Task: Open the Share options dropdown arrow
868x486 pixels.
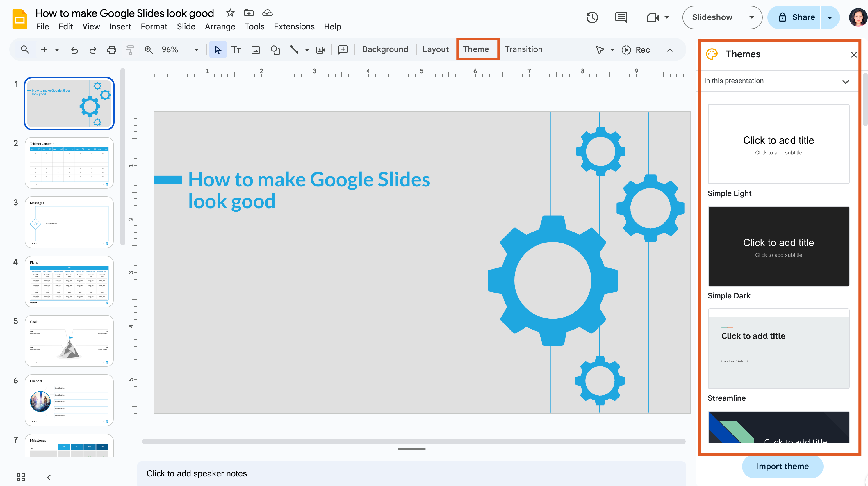Action: point(830,17)
